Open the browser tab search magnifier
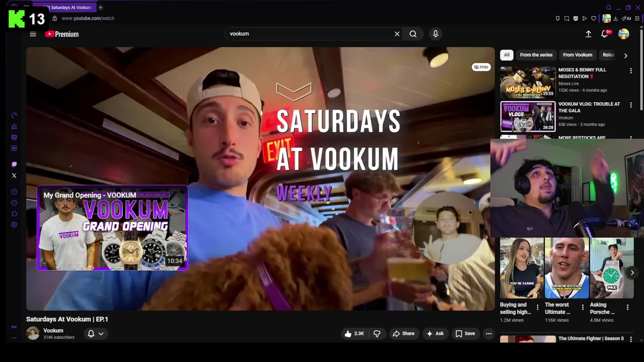This screenshot has height=362, width=644. pyautogui.click(x=609, y=8)
